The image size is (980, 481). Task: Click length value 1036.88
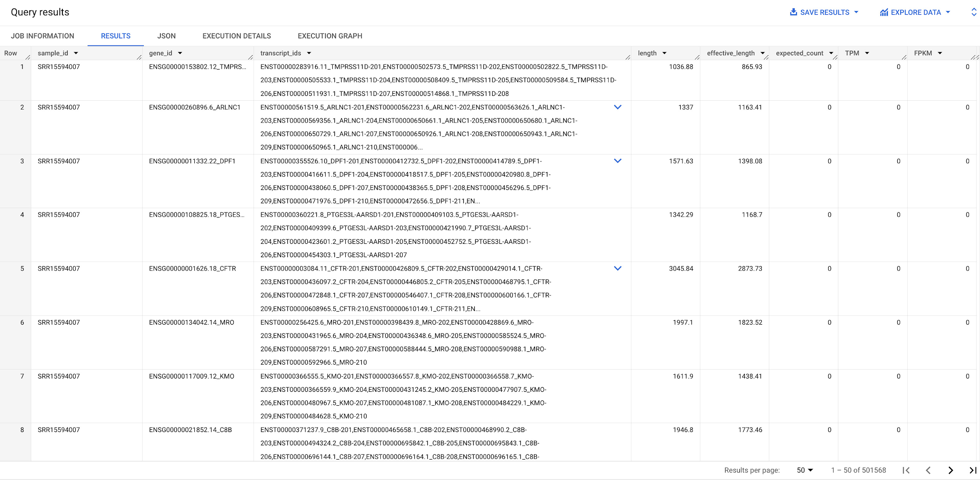681,67
